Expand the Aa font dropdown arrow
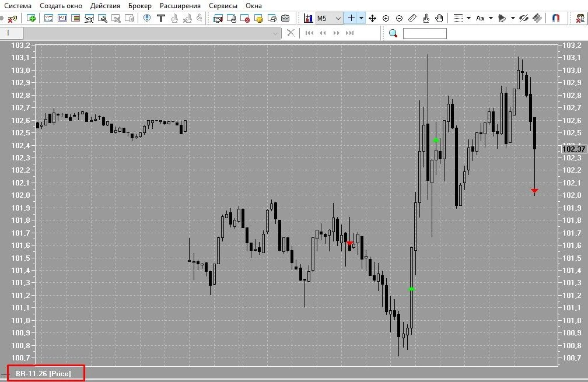588x382 pixels. pos(491,18)
